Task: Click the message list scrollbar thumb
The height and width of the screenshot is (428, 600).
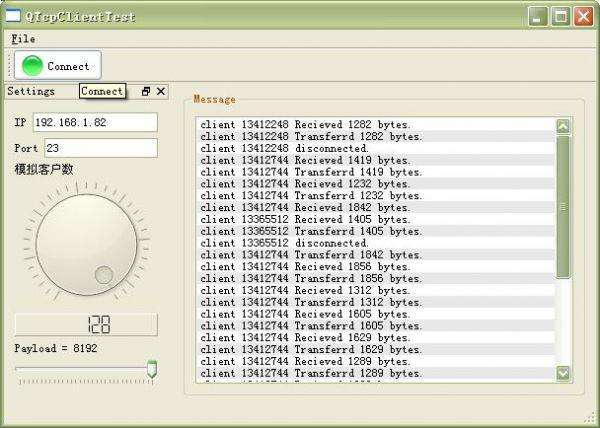Action: (x=563, y=207)
